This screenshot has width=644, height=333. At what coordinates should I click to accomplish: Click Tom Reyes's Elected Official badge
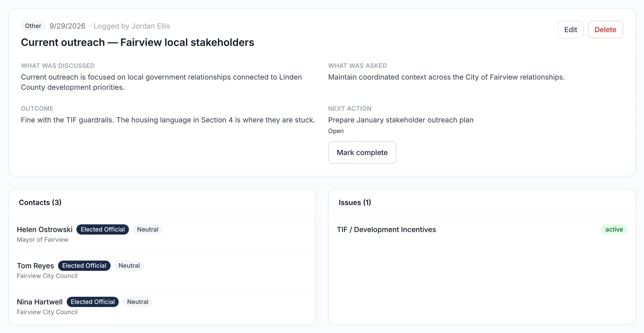coord(84,266)
